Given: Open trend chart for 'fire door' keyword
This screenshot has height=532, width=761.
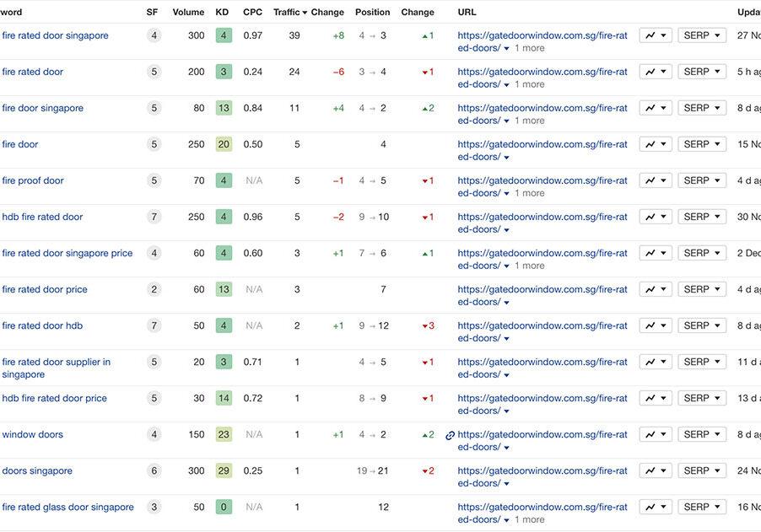Looking at the screenshot, I should point(655,144).
